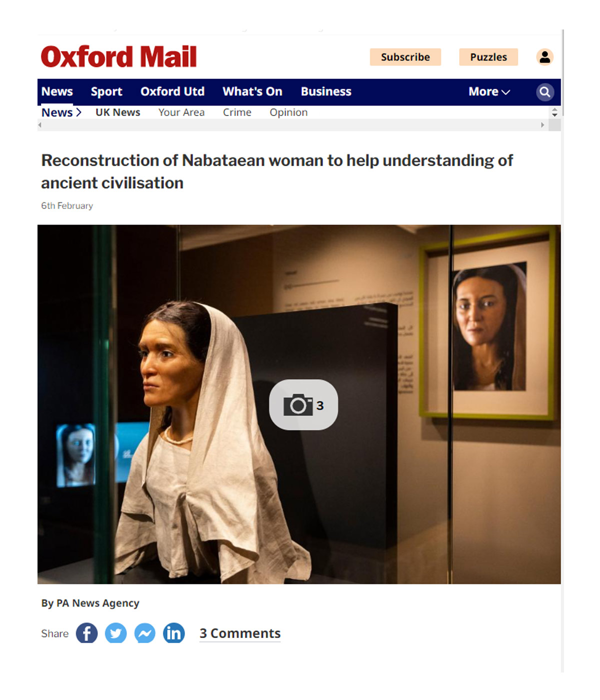
Task: Click the News breadcrumb chevron
Action: pyautogui.click(x=78, y=112)
